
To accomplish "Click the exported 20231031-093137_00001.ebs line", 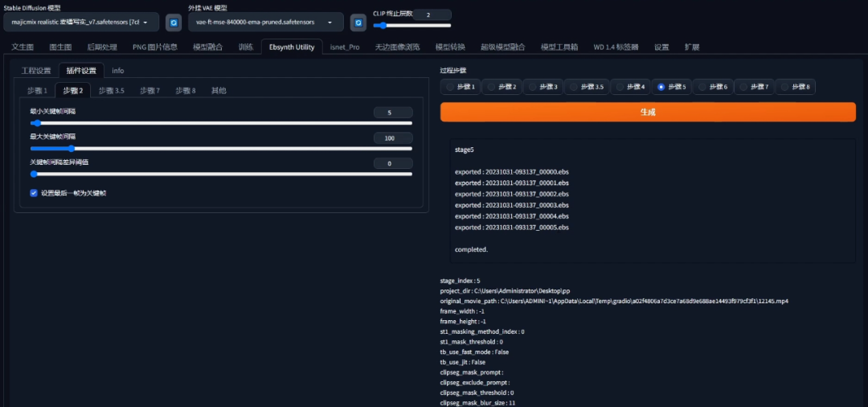I will coord(512,183).
